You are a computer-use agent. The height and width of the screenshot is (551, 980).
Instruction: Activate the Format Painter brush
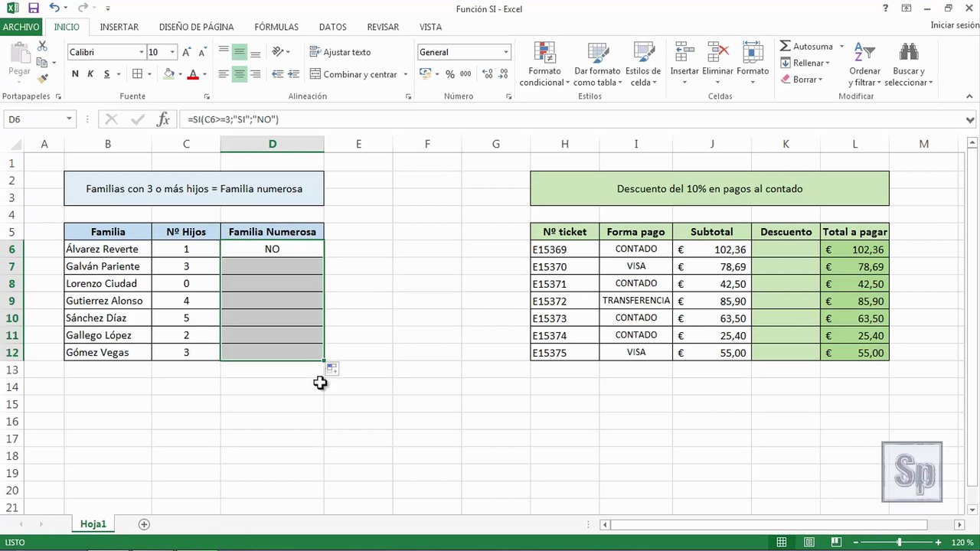[x=42, y=77]
